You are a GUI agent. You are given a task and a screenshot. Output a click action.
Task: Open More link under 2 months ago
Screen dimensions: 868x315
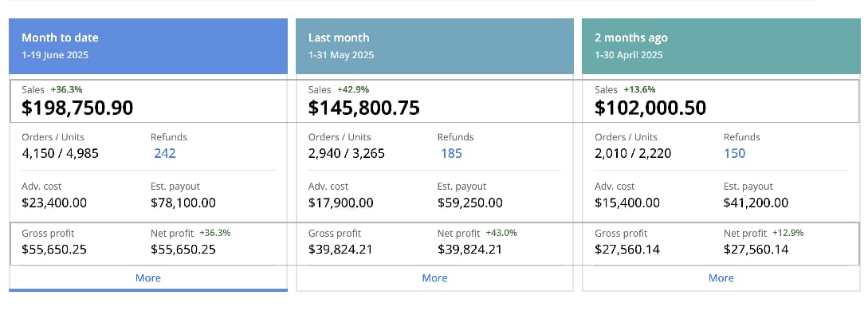click(x=721, y=278)
